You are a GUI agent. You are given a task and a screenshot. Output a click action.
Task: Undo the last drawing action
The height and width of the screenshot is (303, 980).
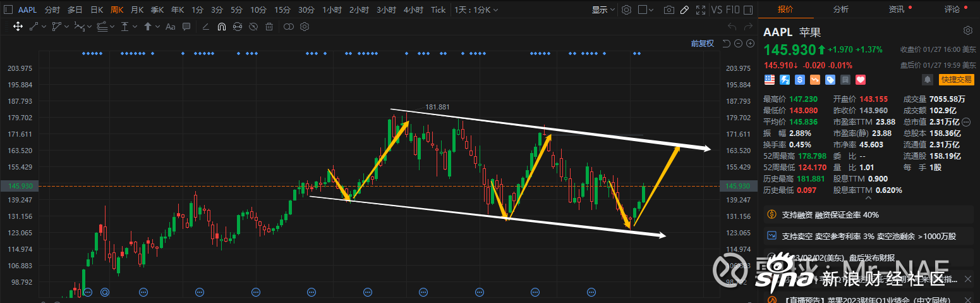(x=732, y=27)
